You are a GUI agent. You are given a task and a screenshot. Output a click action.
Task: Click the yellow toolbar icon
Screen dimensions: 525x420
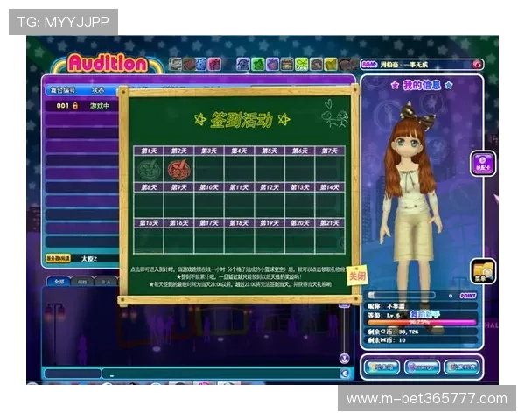pyautogui.click(x=330, y=64)
